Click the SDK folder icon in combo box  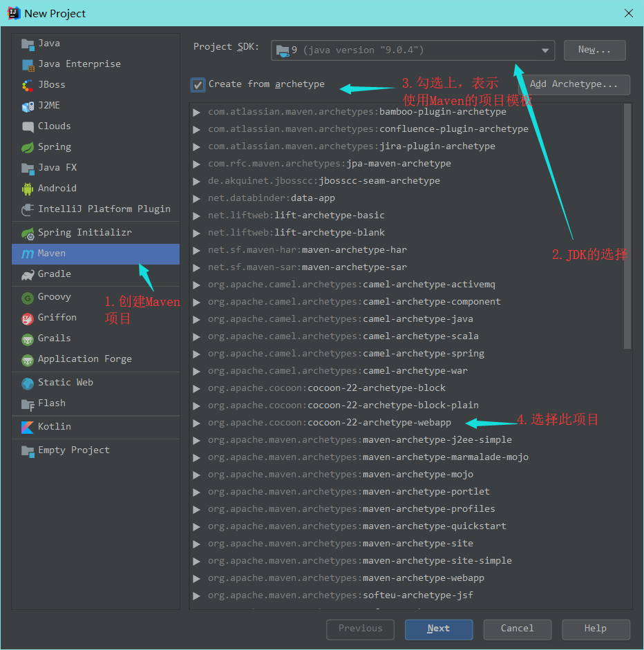coord(283,51)
